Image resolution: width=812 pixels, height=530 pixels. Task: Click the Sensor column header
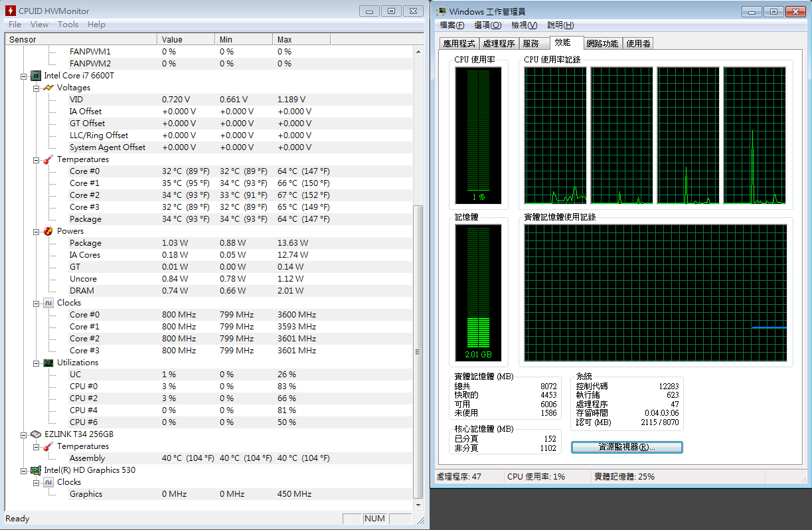[x=81, y=40]
